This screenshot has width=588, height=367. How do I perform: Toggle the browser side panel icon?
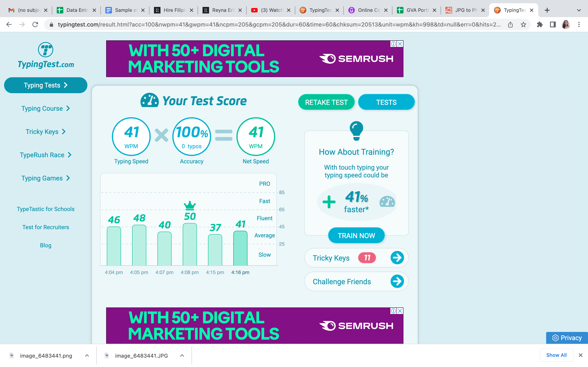(x=553, y=24)
